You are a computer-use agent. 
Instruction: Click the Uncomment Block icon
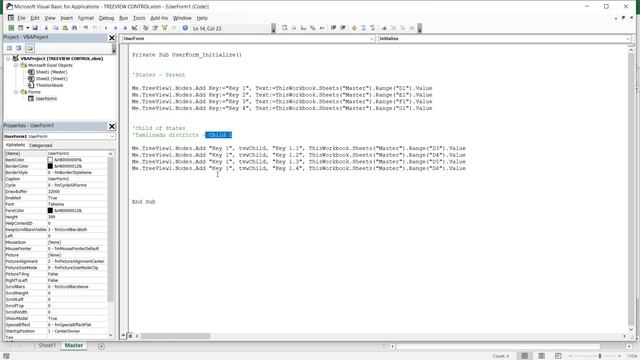(373, 28)
